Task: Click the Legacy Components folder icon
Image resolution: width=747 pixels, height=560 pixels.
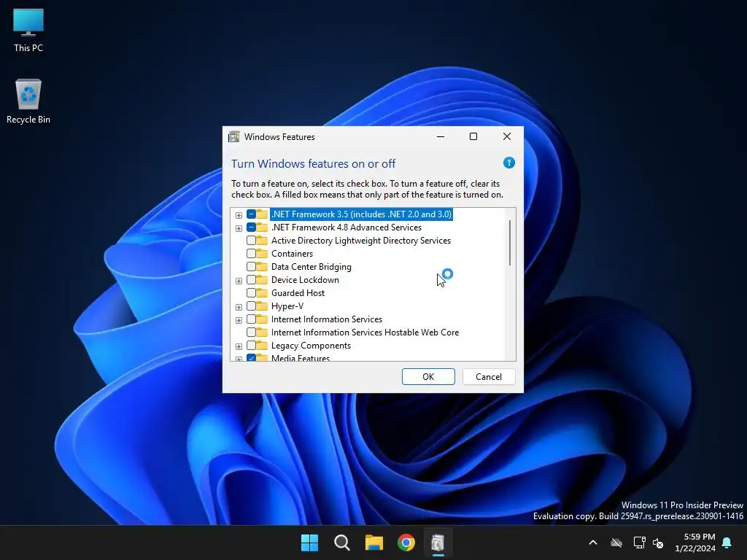Action: [262, 345]
